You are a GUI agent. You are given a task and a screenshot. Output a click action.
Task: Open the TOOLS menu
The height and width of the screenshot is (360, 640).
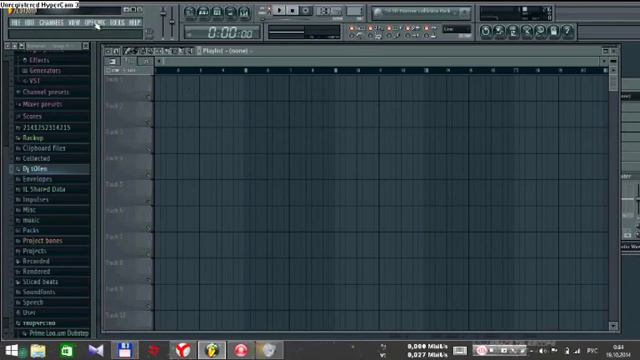(117, 22)
